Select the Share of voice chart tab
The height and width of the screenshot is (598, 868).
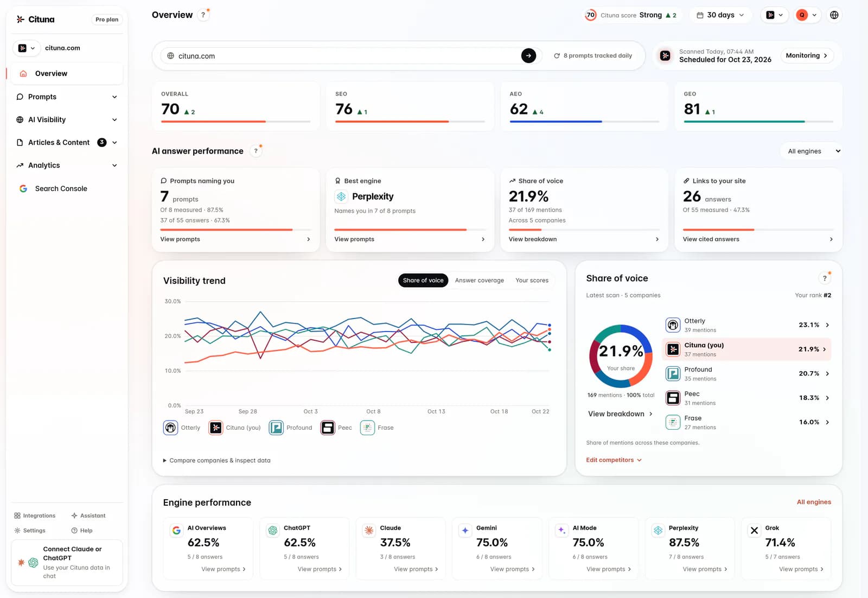coord(423,280)
